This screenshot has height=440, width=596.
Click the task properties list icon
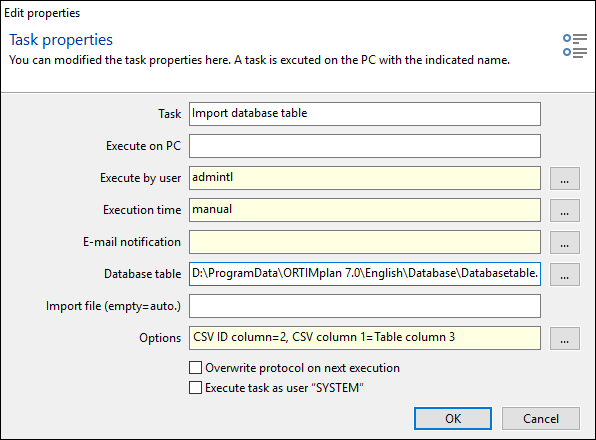coord(575,46)
